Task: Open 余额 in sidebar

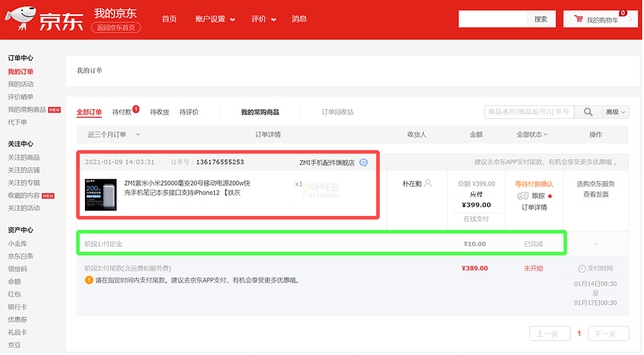Action: pyautogui.click(x=14, y=282)
